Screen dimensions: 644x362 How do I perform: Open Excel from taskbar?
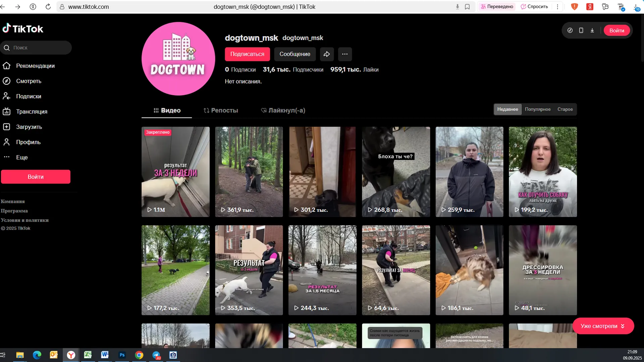88,355
